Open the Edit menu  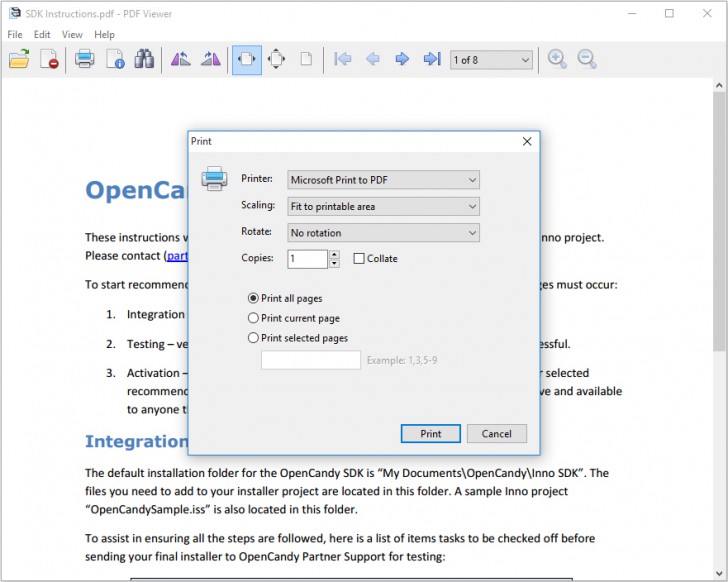pyautogui.click(x=42, y=34)
